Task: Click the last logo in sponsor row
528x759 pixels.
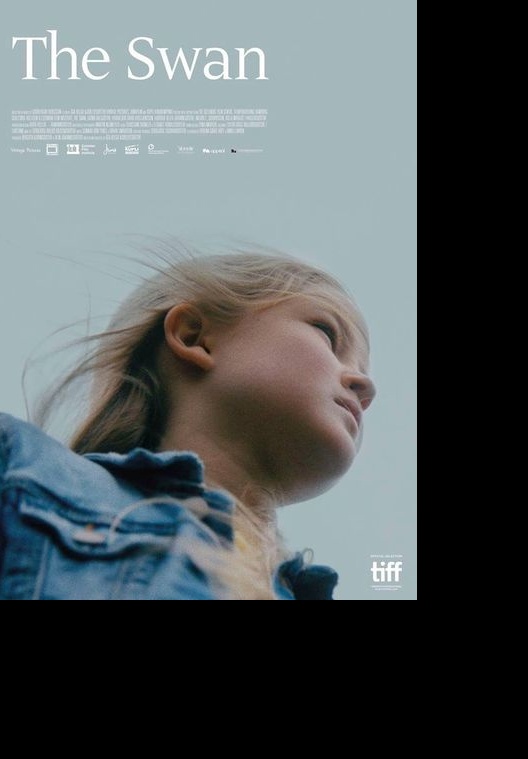Action: [247, 151]
